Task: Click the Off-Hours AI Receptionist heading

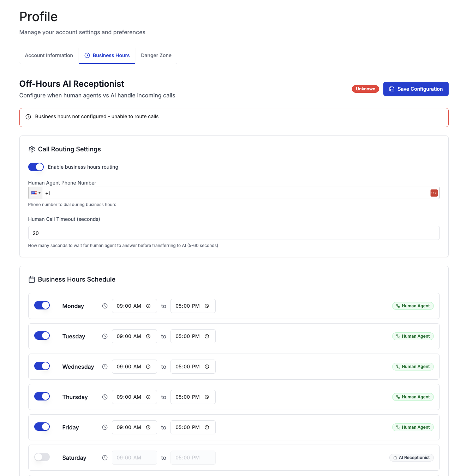Action: click(x=72, y=84)
